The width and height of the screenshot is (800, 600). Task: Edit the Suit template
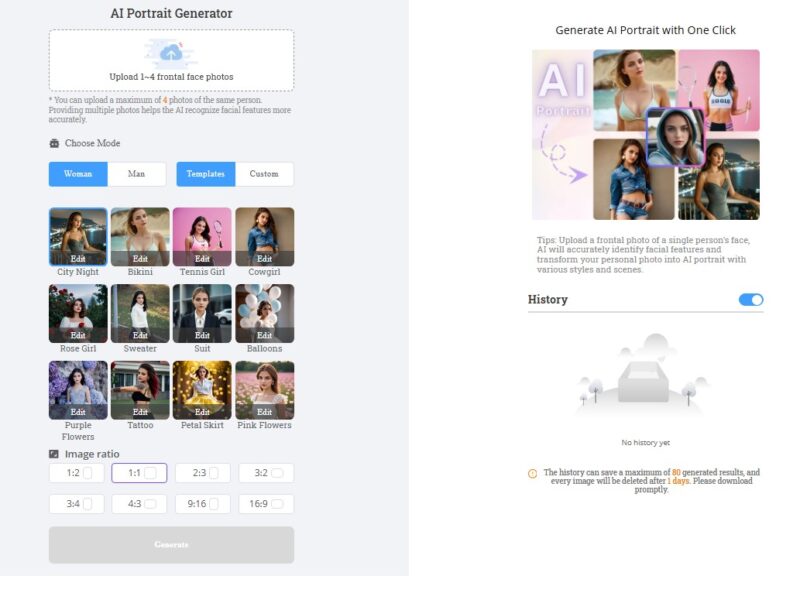point(202,335)
